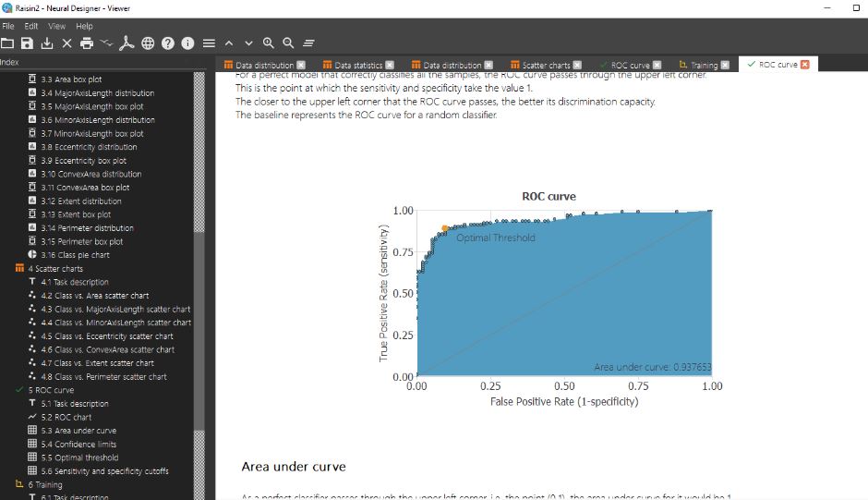Select 5.6 Sensitivity and specificity cutoffs
Screen dimensions: 868x500
pyautogui.click(x=104, y=470)
